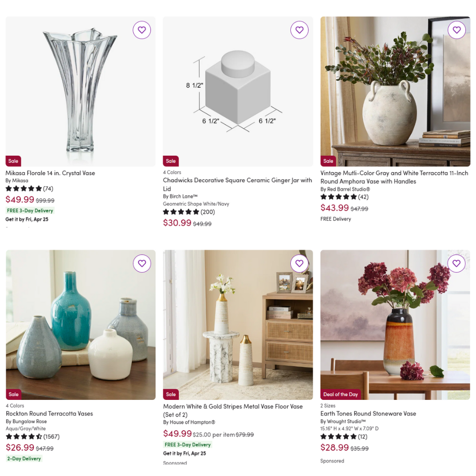The width and height of the screenshot is (476, 476).
Task: Add Rockton Terracotta Vases to favorites heart
Action: click(x=142, y=263)
